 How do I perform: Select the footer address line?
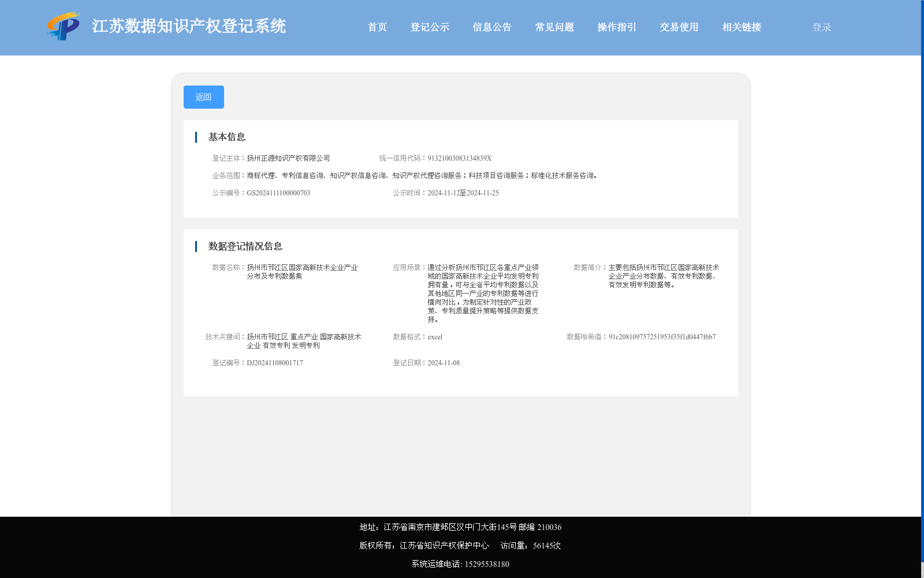460,527
